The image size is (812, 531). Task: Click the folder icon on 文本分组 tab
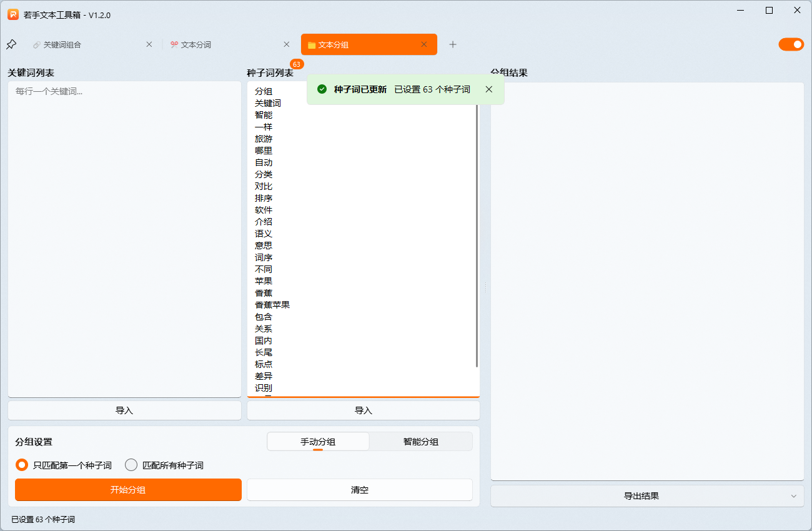[x=312, y=44]
